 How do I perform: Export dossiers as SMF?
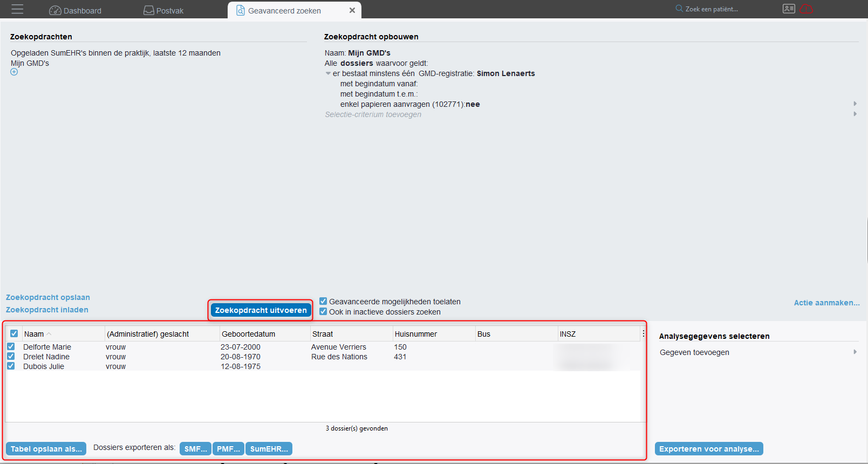pos(195,449)
